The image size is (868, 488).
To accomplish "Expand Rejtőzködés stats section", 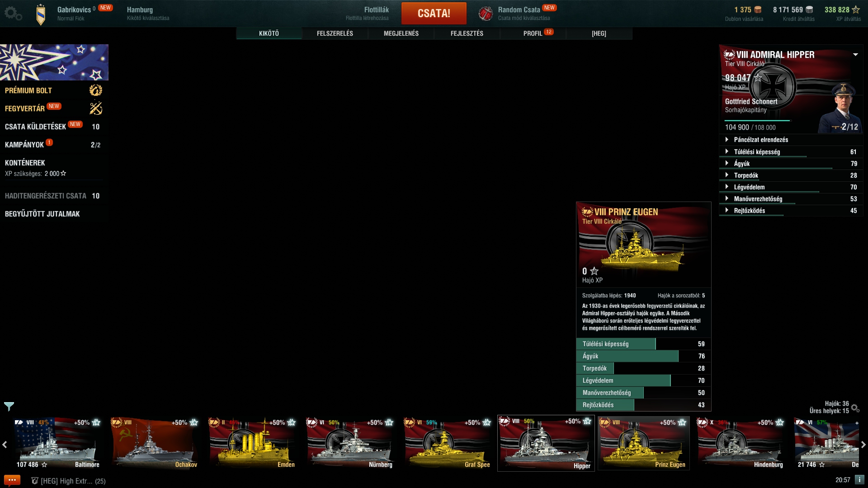I will pos(791,211).
